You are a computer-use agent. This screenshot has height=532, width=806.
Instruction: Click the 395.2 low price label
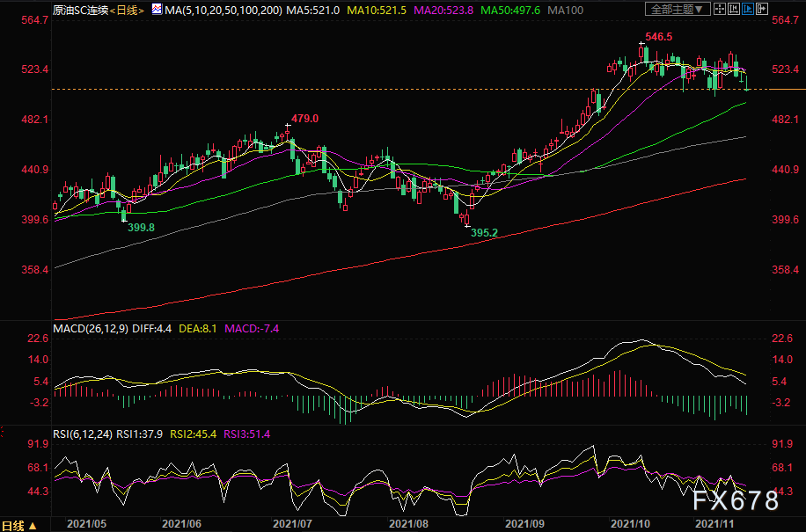point(484,233)
